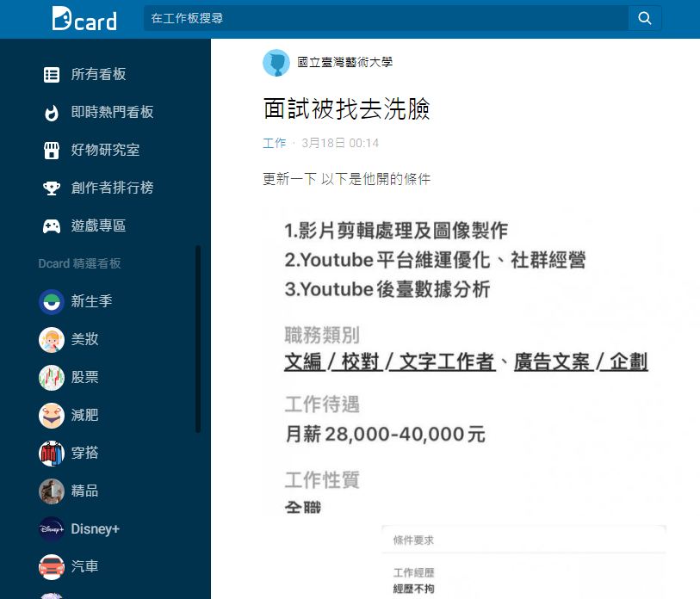Click the 遊戲專區 gamepad icon
The width and height of the screenshot is (700, 599).
(52, 225)
